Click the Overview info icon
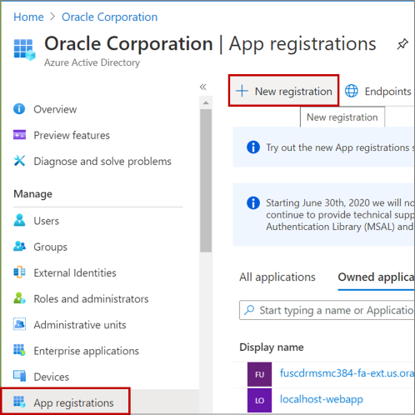 point(19,109)
